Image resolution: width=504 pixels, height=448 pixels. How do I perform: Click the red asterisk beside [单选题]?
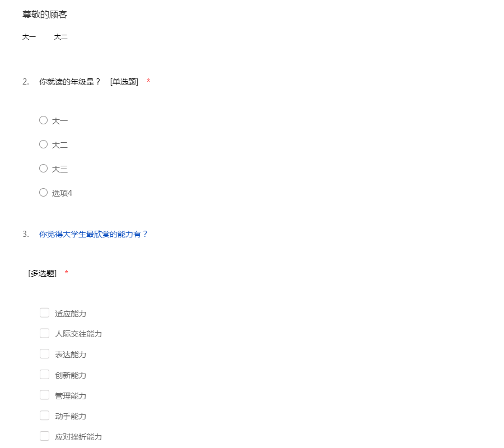coord(148,82)
